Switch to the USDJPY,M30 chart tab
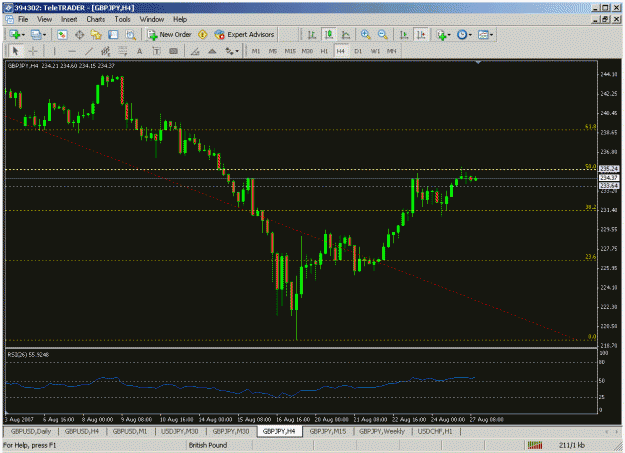The height and width of the screenshot is (453, 625). pos(179,431)
